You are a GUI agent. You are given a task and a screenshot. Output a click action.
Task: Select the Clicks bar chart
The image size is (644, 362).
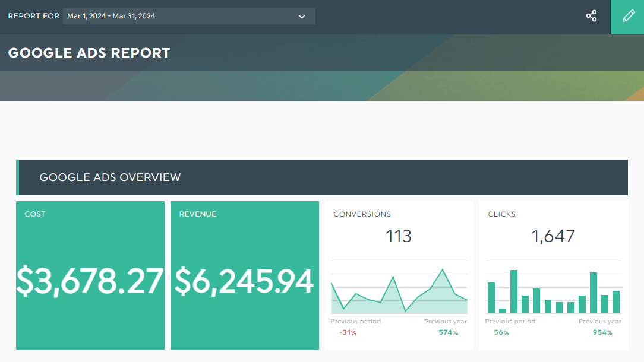[x=554, y=287]
